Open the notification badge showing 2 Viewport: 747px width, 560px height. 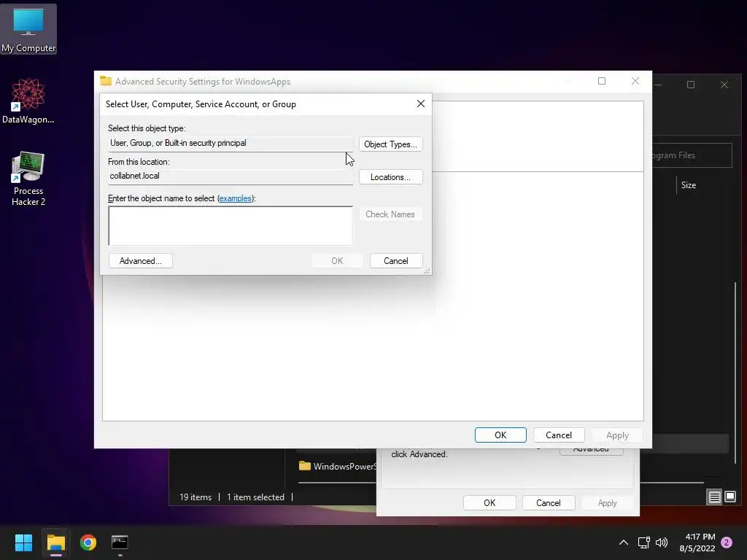point(727,542)
